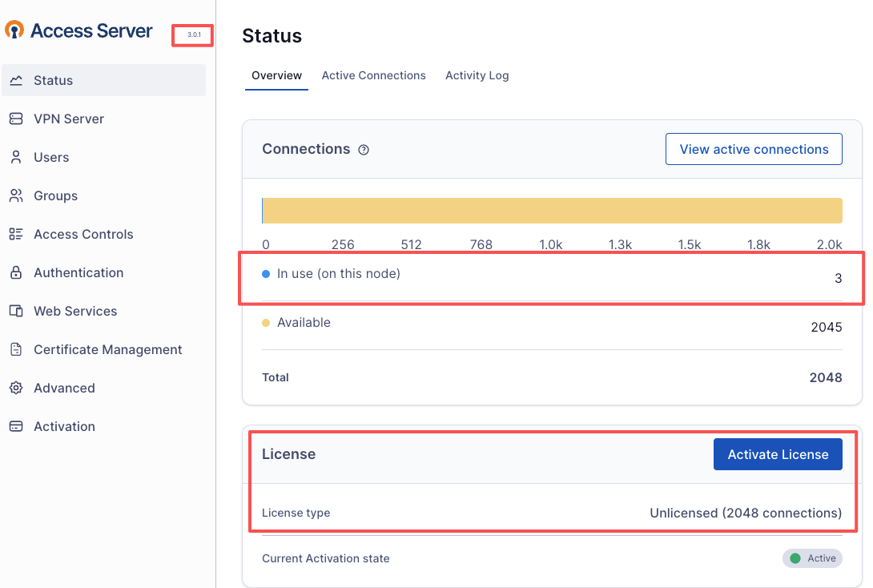The width and height of the screenshot is (873, 588).
Task: Click the Groups people icon
Action: click(16, 195)
